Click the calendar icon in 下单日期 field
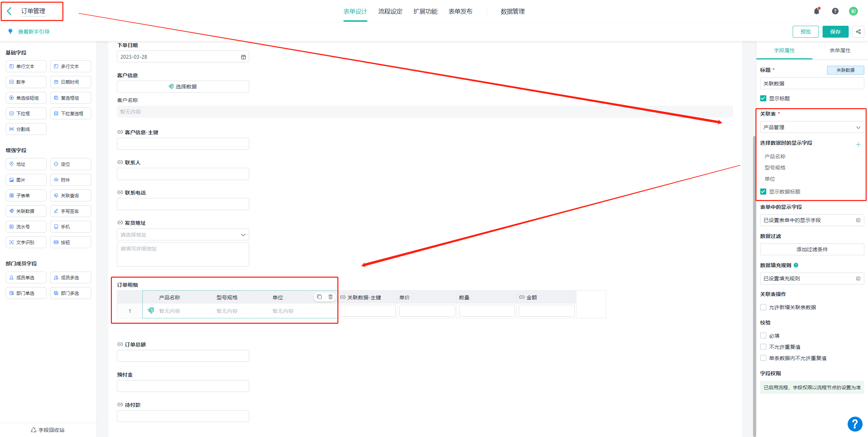The height and width of the screenshot is (437, 868). tap(243, 57)
